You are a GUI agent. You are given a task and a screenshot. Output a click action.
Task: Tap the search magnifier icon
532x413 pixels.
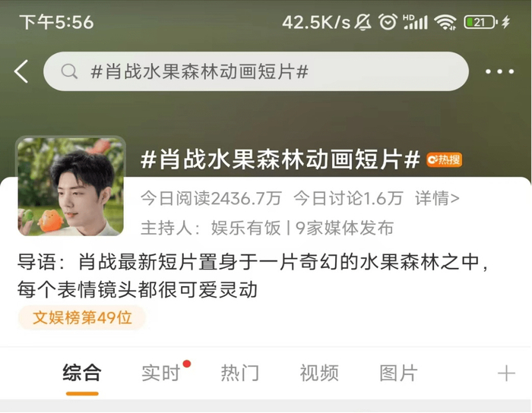pyautogui.click(x=69, y=71)
